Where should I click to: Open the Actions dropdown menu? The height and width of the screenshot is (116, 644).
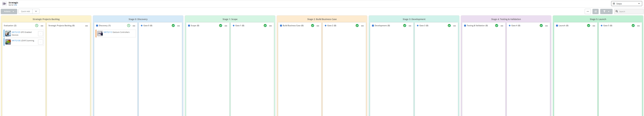click(x=9, y=11)
